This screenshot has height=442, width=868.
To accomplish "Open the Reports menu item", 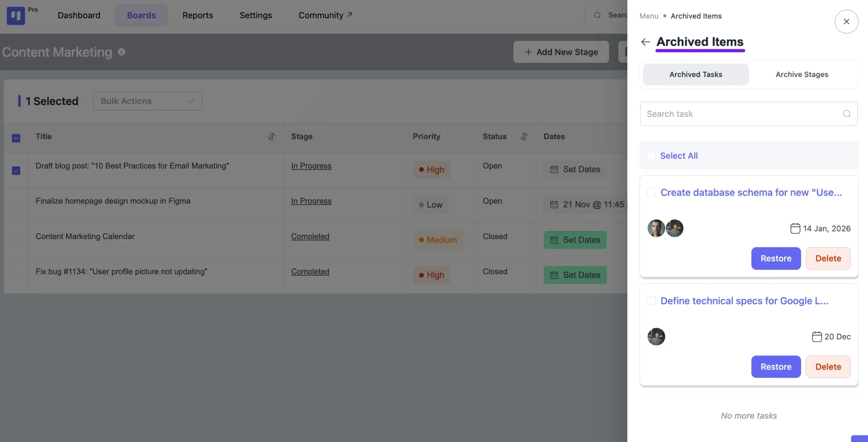I will point(198,15).
